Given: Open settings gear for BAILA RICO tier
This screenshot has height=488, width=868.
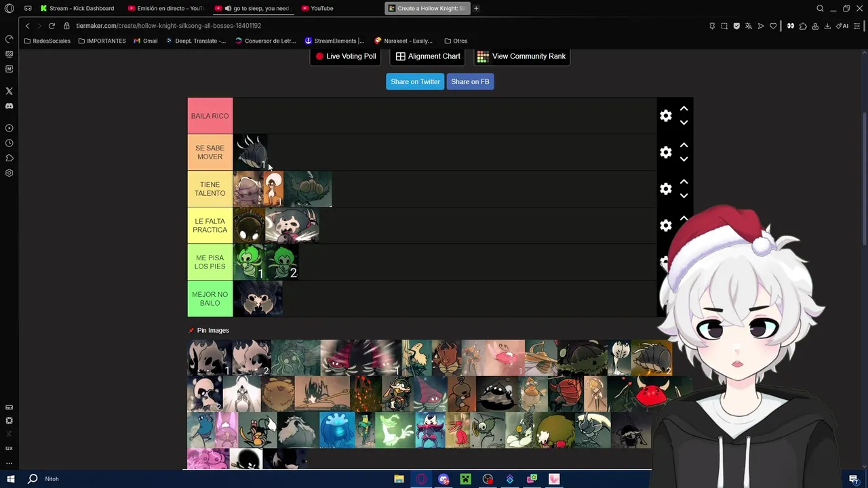Looking at the screenshot, I should coord(666,116).
